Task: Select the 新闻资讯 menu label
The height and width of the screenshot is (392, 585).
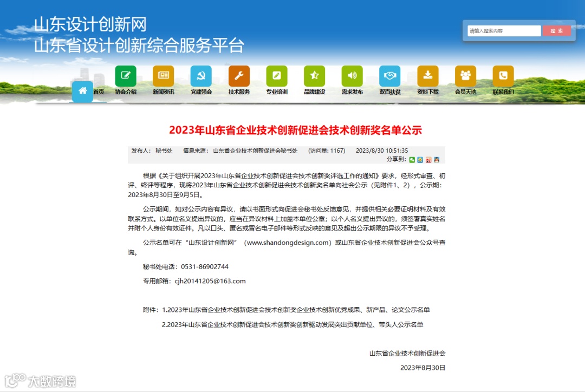Action: [164, 92]
